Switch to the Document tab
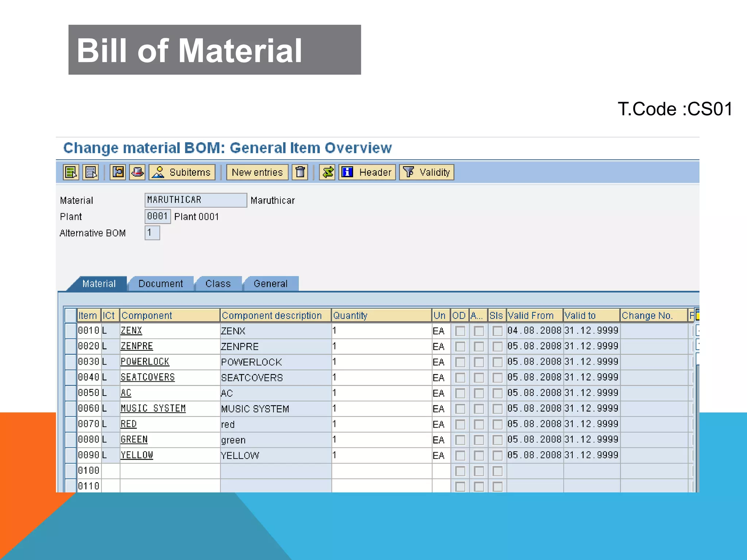This screenshot has height=560, width=747. coord(160,284)
